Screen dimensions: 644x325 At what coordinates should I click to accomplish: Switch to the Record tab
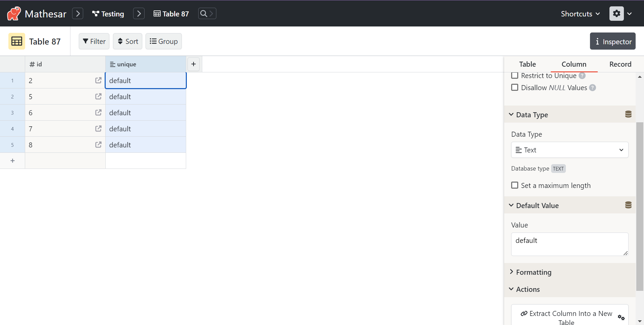620,64
